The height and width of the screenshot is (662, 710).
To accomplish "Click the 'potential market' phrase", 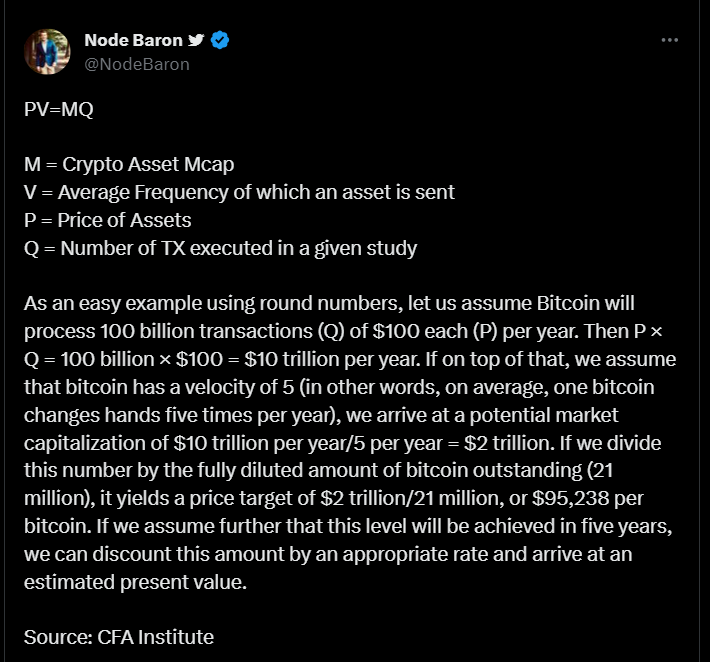I will [x=543, y=415].
